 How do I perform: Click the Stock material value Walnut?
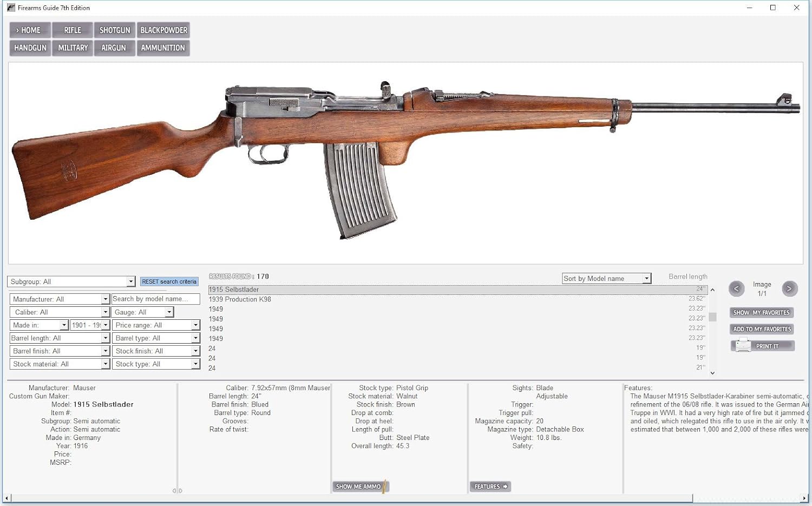pyautogui.click(x=407, y=396)
